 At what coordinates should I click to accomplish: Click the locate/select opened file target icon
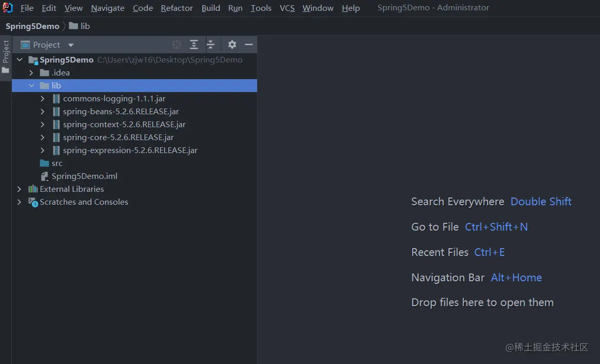pos(177,45)
